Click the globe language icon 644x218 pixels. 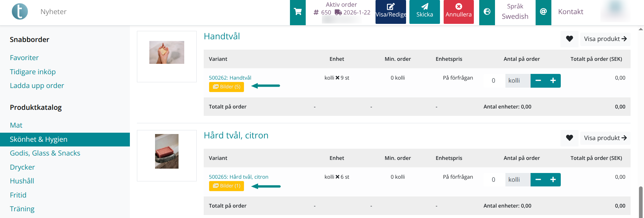pos(487,12)
